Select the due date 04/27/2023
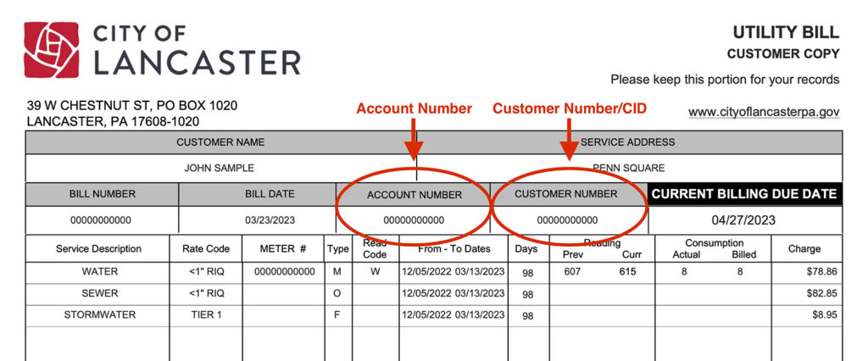 (x=743, y=220)
